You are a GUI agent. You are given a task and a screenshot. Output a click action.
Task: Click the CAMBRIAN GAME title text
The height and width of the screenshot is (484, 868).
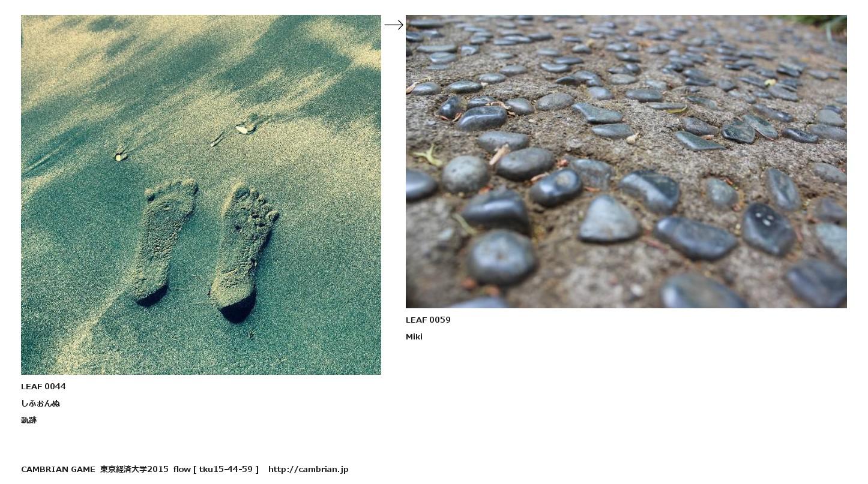[58, 470]
